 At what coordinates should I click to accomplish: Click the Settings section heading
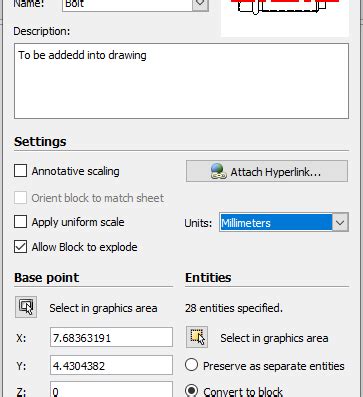[x=40, y=142]
